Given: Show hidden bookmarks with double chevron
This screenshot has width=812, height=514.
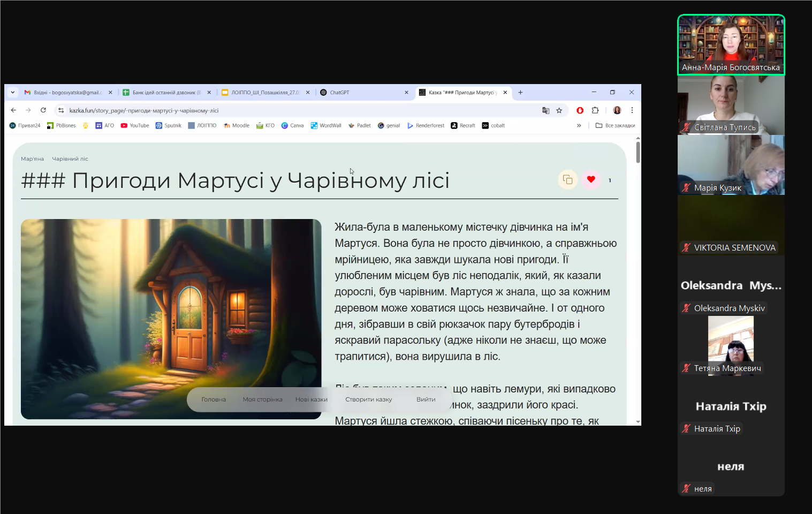Looking at the screenshot, I should 579,126.
